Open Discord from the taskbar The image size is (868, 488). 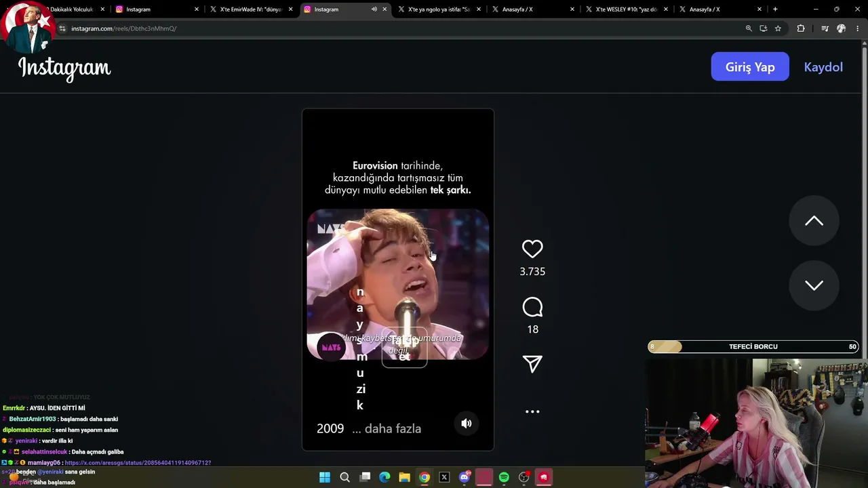[465, 477]
